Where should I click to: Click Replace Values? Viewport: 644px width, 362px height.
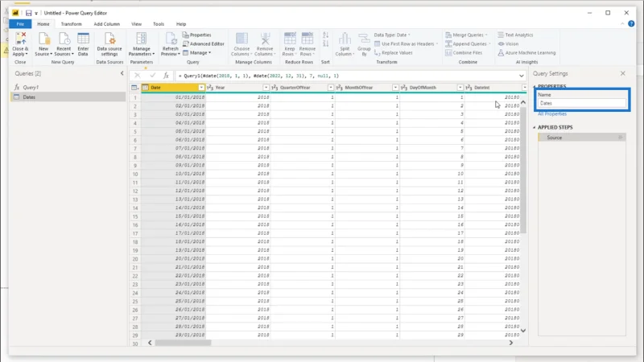(x=393, y=52)
